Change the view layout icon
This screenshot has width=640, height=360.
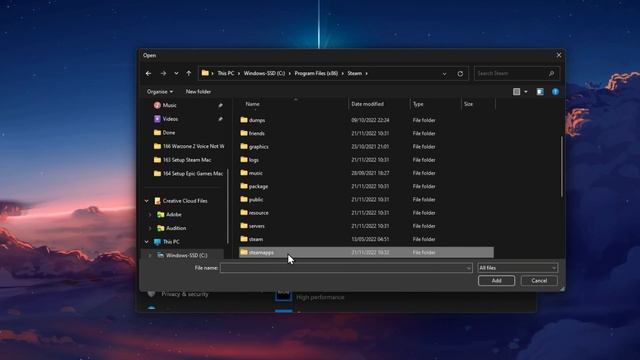[x=516, y=92]
